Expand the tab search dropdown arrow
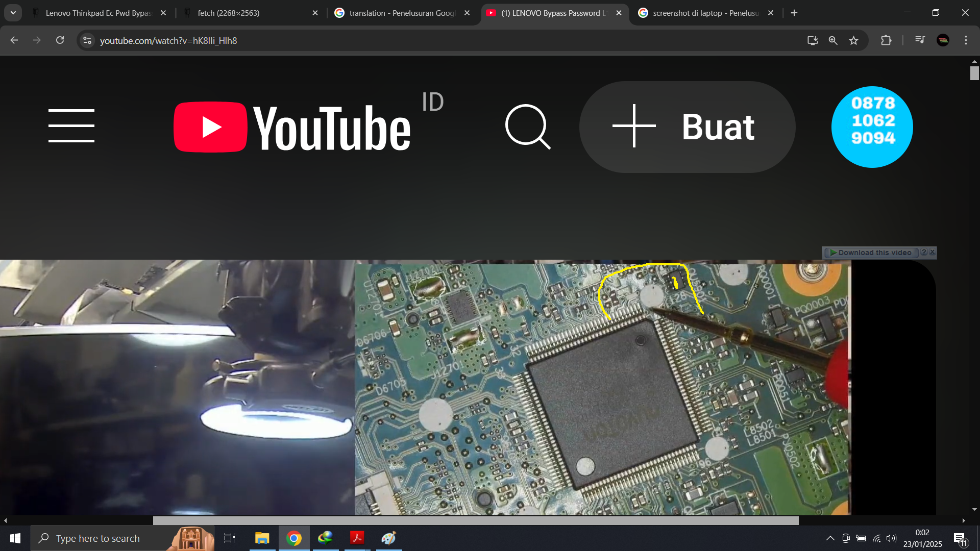Viewport: 980px width, 551px height. coord(13,13)
